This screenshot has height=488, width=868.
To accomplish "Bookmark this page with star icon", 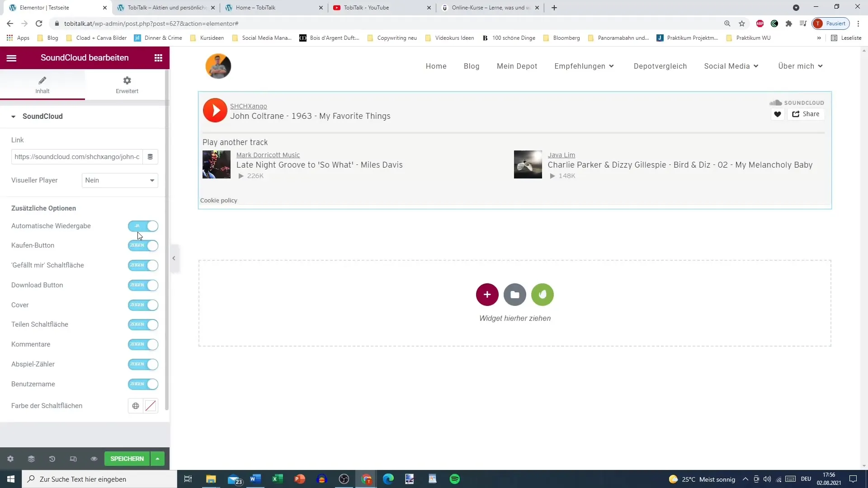I will pyautogui.click(x=742, y=23).
